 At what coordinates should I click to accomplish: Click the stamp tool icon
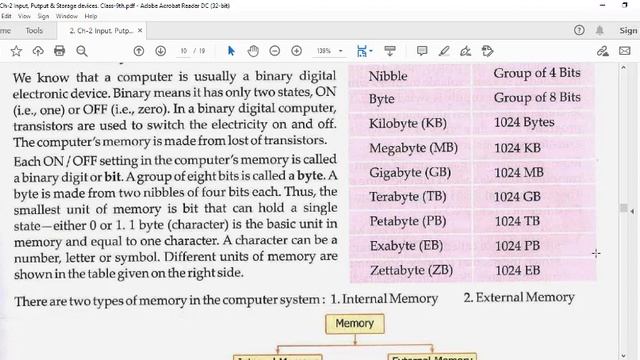pos(487,51)
